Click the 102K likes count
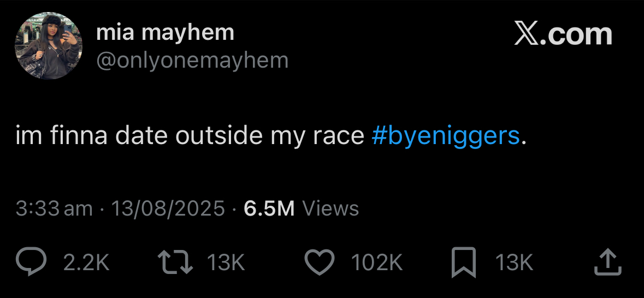Image resolution: width=644 pixels, height=298 pixels. 377,263
